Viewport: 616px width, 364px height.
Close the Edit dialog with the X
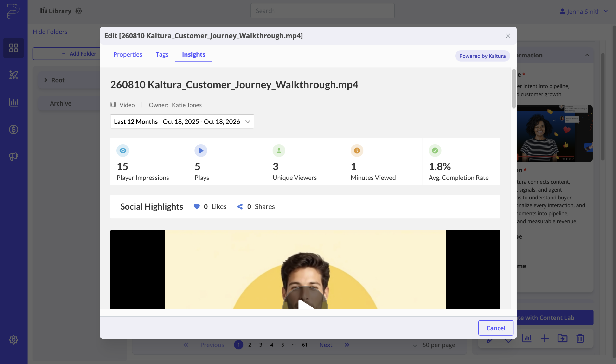(x=508, y=36)
